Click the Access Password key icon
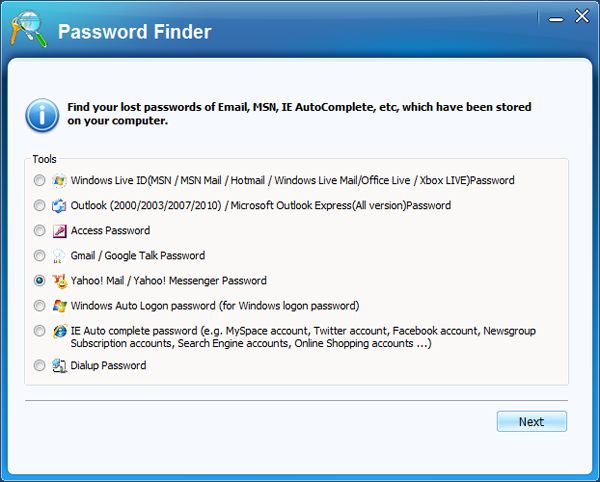Image resolution: width=600 pixels, height=482 pixels. click(x=59, y=231)
